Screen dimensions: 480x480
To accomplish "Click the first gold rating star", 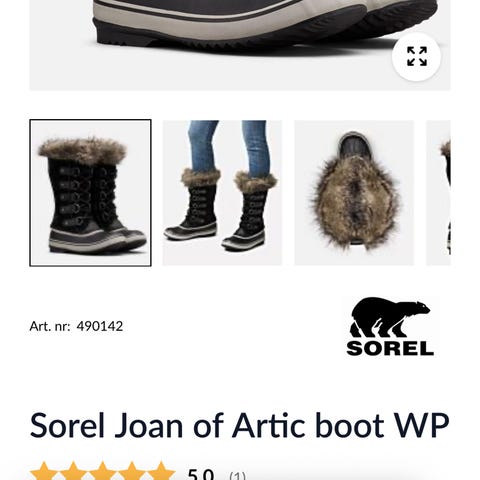I will (44, 472).
